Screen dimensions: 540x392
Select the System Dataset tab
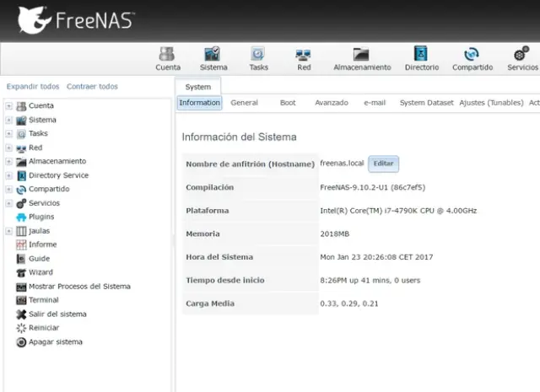pyautogui.click(x=426, y=103)
